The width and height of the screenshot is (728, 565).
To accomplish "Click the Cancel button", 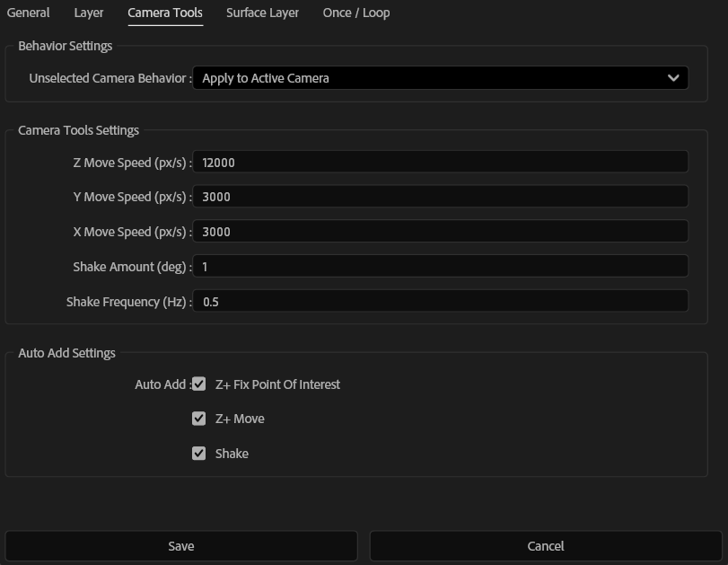I will click(x=544, y=545).
